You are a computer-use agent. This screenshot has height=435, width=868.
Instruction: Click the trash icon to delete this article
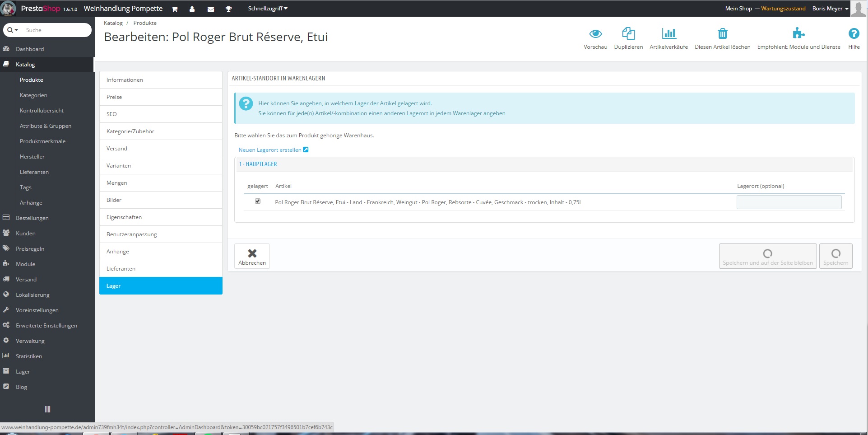pyautogui.click(x=723, y=33)
